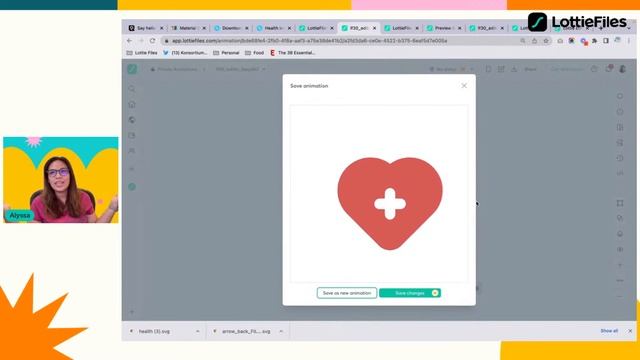This screenshot has height=360, width=640.
Task: Click the green Save changes button
Action: pos(410,293)
